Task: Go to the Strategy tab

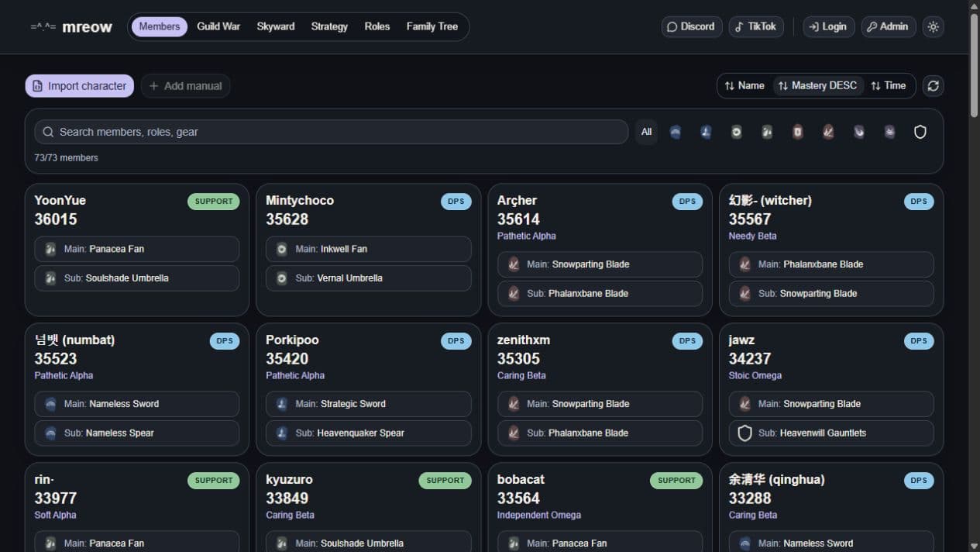Action: 329,27
